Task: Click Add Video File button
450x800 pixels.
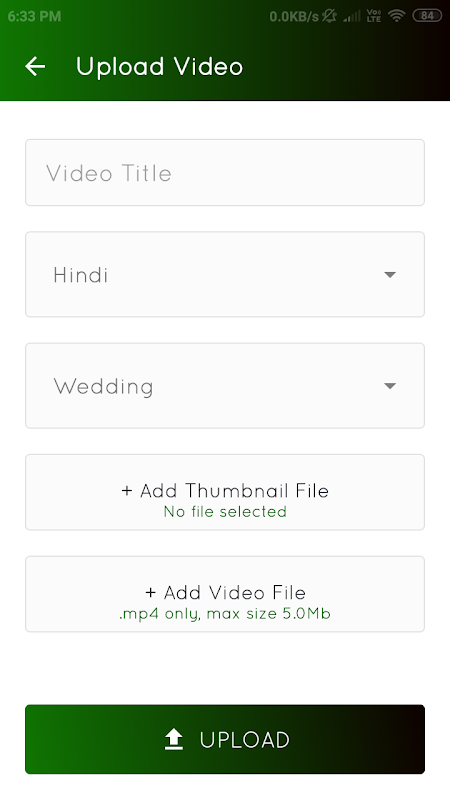Action: pyautogui.click(x=225, y=594)
